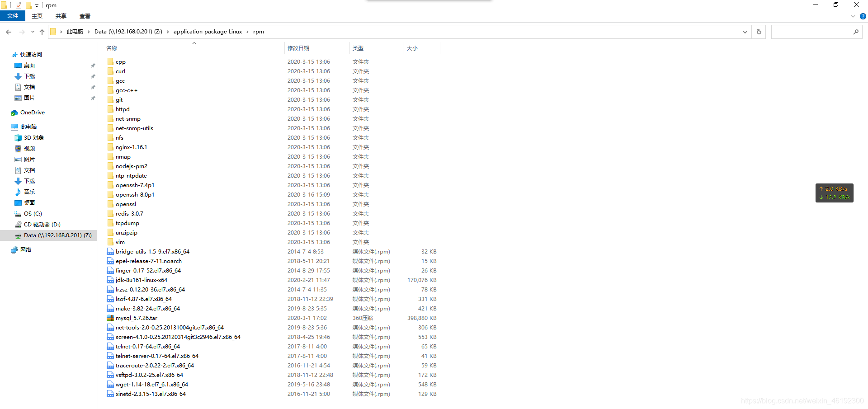
Task: Select the screen-4.1.0-0.25 rpm file name
Action: click(x=178, y=337)
